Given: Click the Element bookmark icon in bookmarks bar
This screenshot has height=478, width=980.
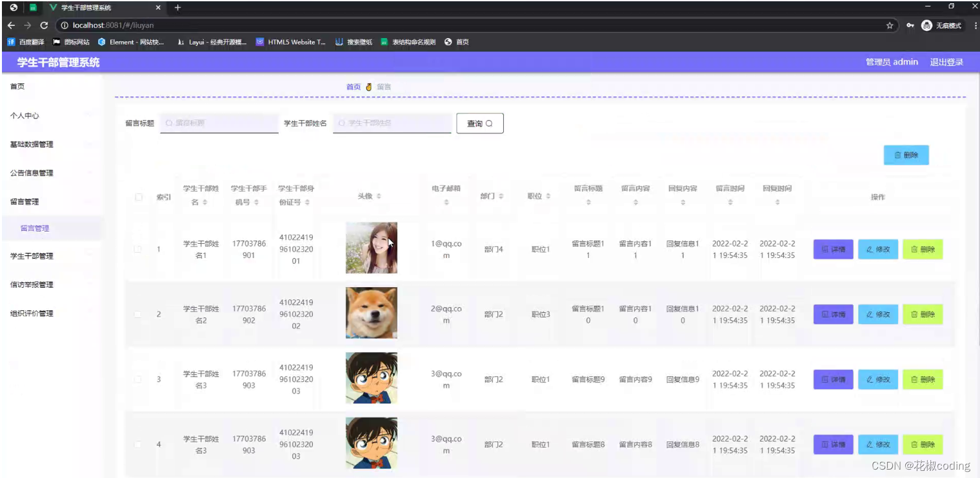Looking at the screenshot, I should pos(101,42).
